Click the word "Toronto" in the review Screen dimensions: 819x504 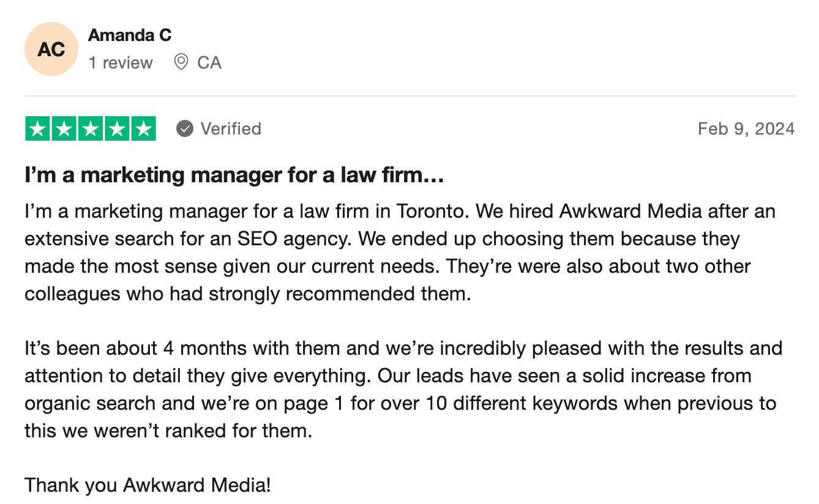click(432, 212)
